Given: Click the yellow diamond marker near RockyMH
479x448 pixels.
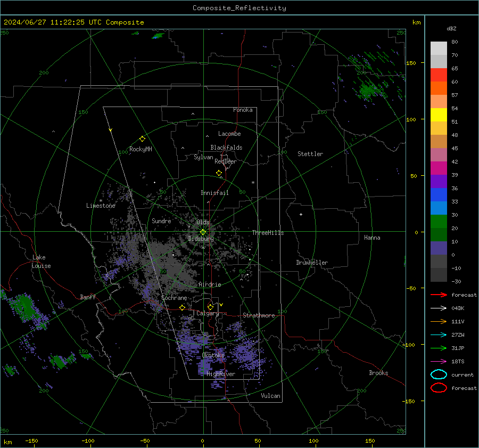Looking at the screenshot, I should [x=142, y=139].
